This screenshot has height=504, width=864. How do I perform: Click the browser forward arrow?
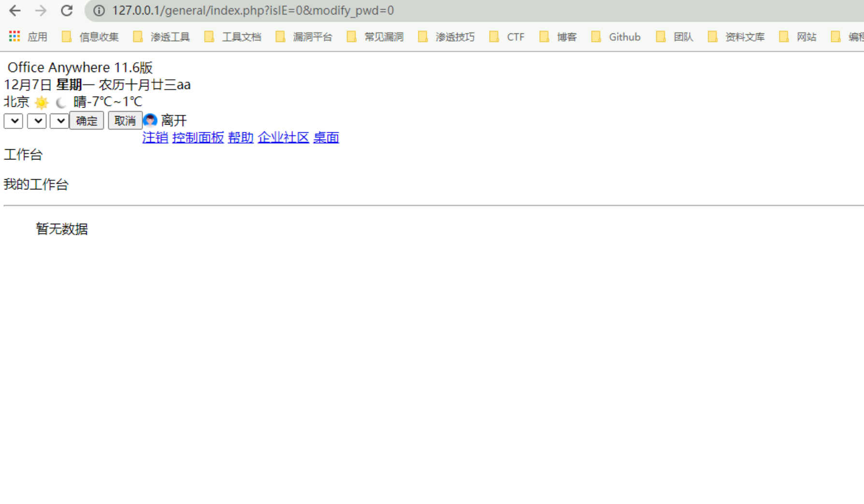(41, 11)
